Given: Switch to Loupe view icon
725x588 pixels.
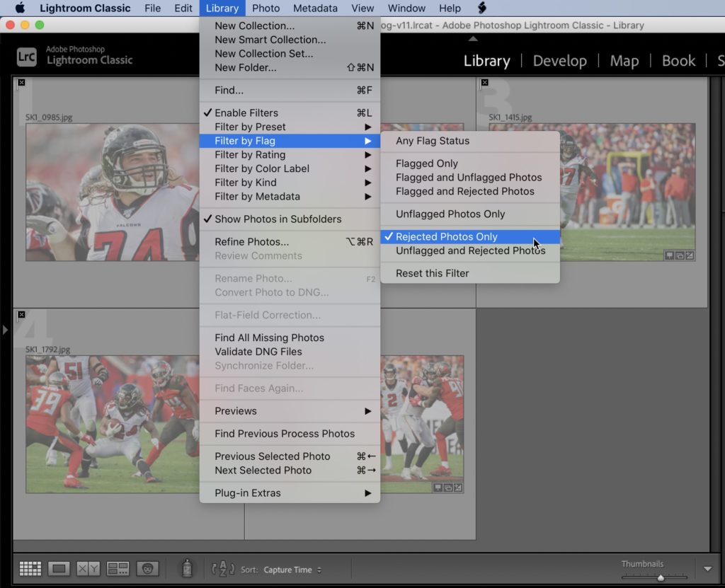Looking at the screenshot, I should 59,568.
